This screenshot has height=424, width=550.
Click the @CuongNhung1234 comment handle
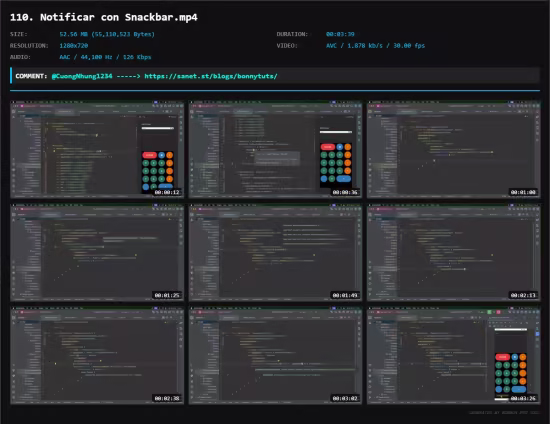tap(82, 76)
